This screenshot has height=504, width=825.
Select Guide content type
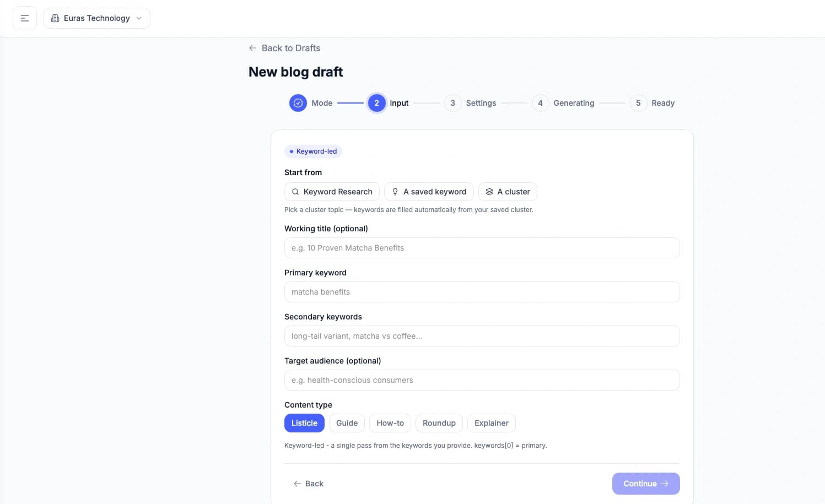point(347,423)
